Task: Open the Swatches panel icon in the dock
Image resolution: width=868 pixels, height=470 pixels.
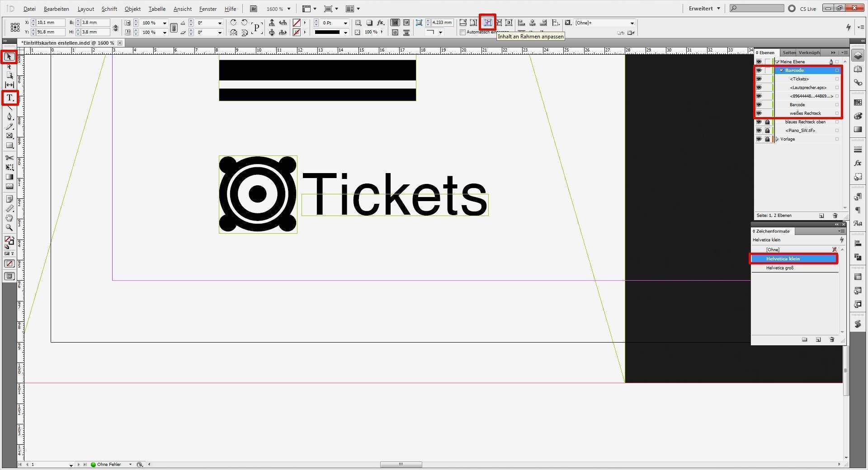Action: pyautogui.click(x=858, y=102)
